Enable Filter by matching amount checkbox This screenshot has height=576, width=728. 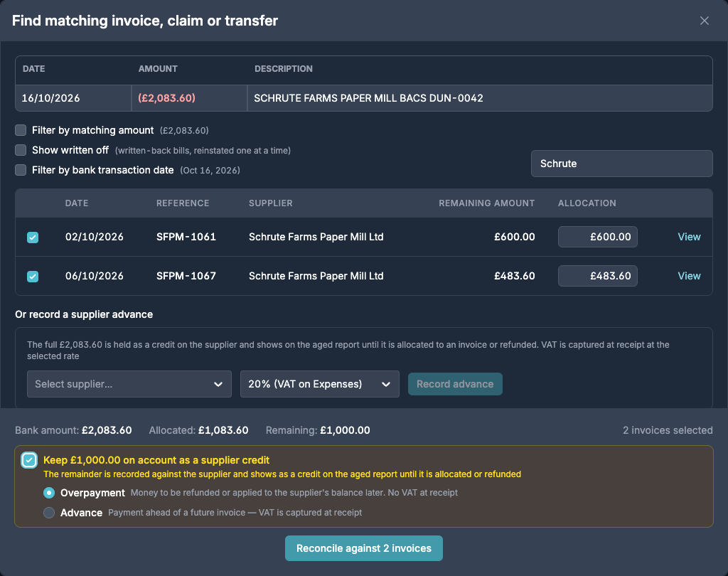point(21,130)
